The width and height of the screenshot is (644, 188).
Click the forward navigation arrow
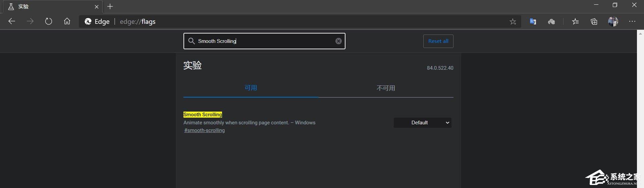pos(30,21)
